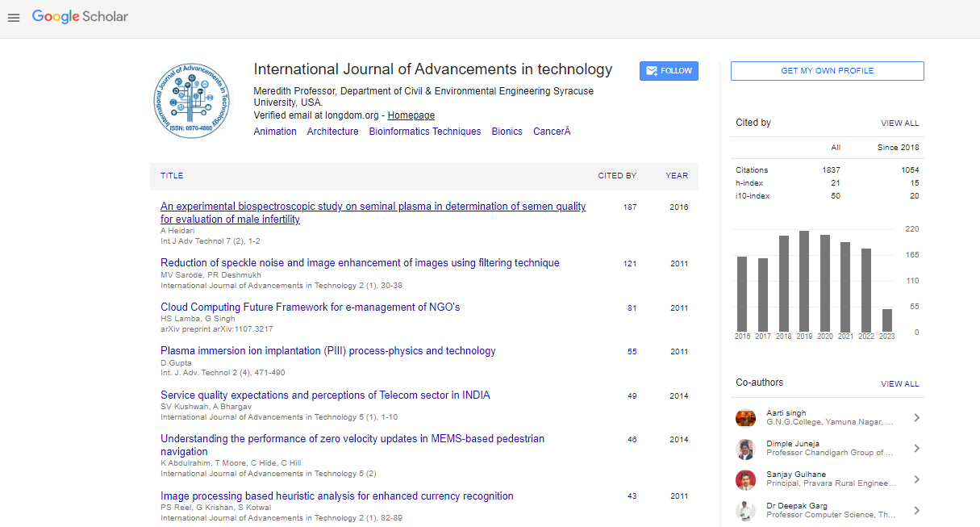Sort by Title column header
The image size is (980, 527).
pos(172,176)
